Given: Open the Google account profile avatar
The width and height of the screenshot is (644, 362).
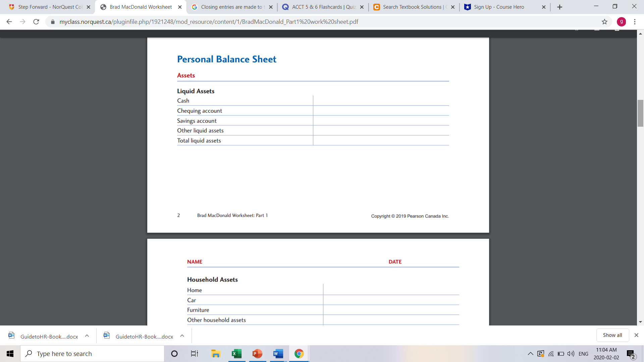Looking at the screenshot, I should pos(621,22).
